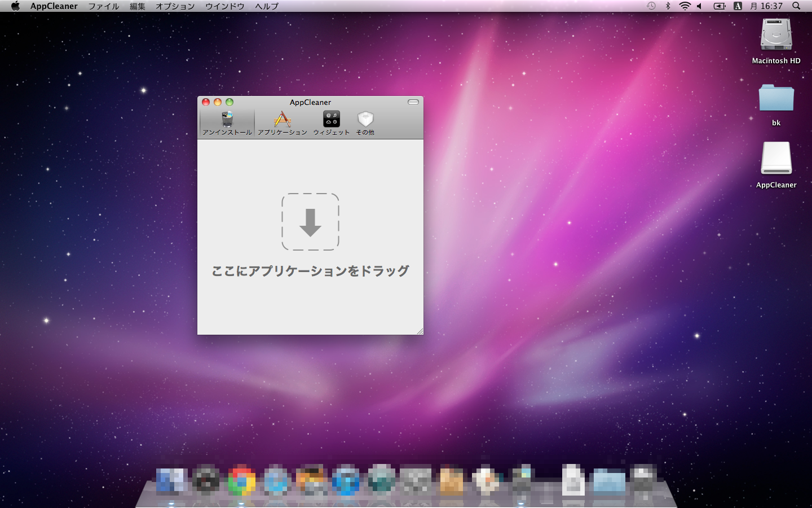Screen dimensions: 812x508
Task: Open the ウインドウ menu
Action: [x=225, y=6]
